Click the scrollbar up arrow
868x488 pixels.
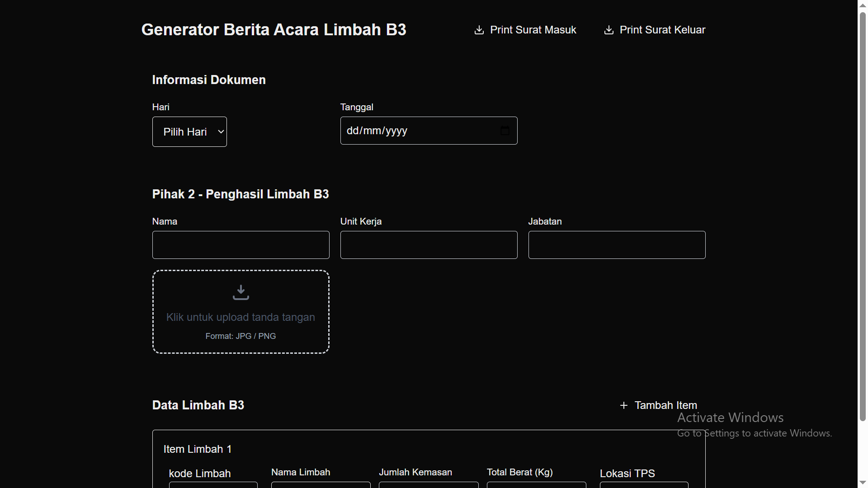point(863,5)
